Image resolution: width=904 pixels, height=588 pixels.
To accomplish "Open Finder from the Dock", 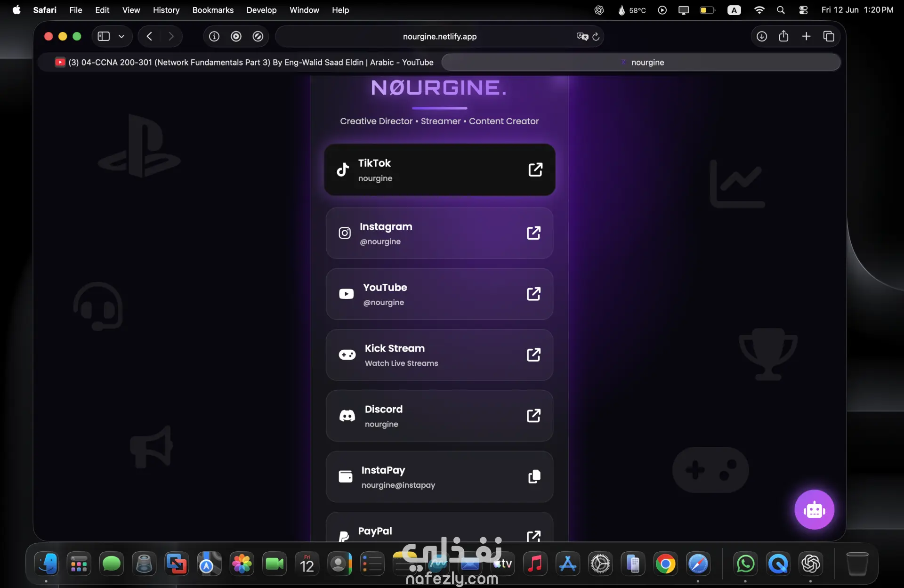I will click(46, 564).
